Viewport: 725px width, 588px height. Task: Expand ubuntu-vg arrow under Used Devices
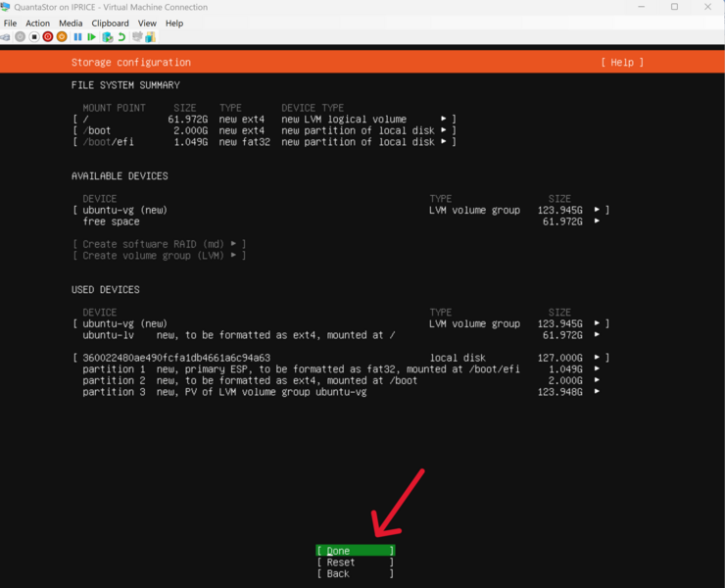597,323
